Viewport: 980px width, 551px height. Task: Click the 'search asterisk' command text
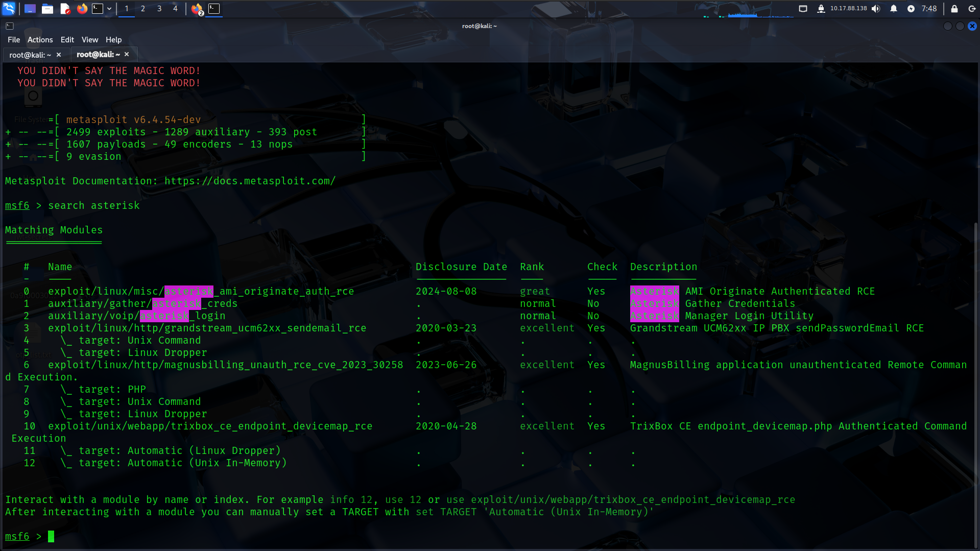point(94,206)
